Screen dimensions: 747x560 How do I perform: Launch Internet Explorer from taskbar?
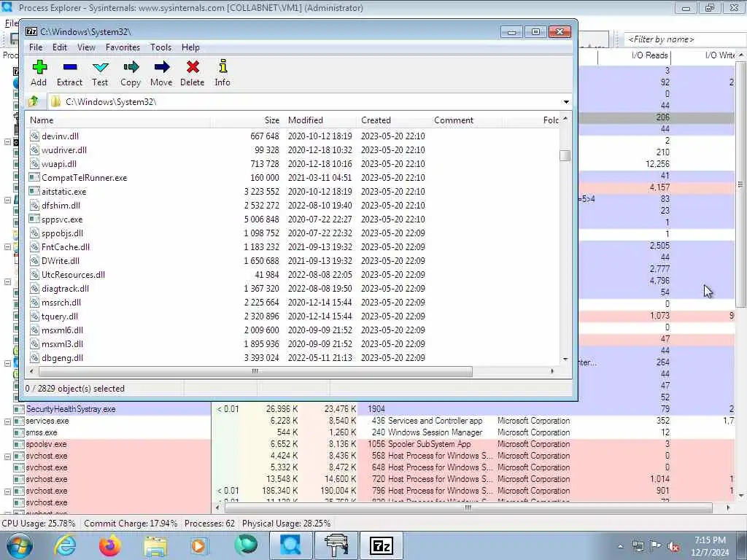pyautogui.click(x=65, y=545)
